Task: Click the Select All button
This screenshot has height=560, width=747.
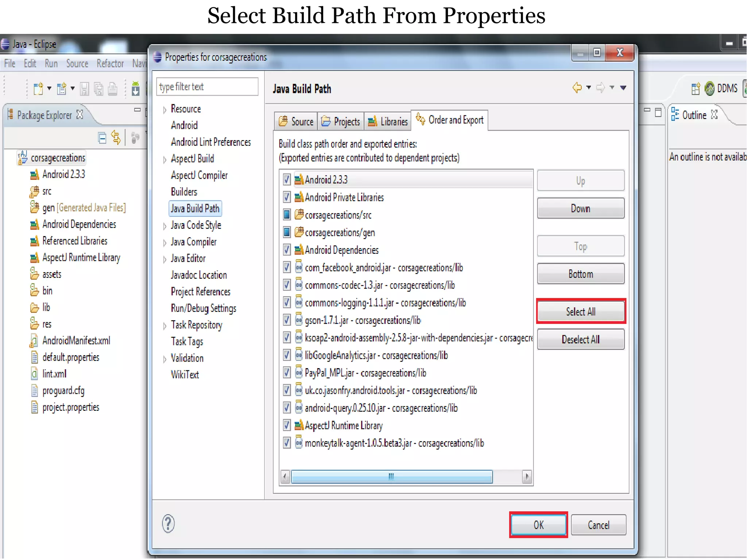Action: (581, 312)
